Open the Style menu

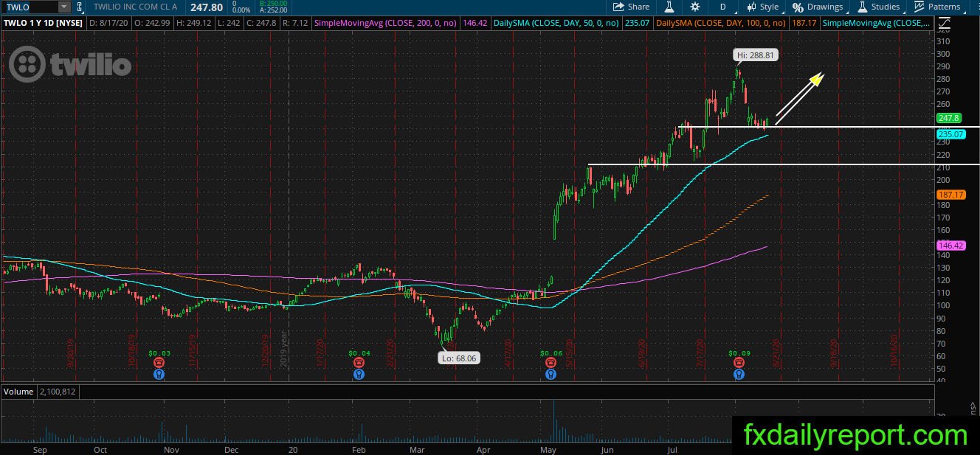[x=762, y=7]
